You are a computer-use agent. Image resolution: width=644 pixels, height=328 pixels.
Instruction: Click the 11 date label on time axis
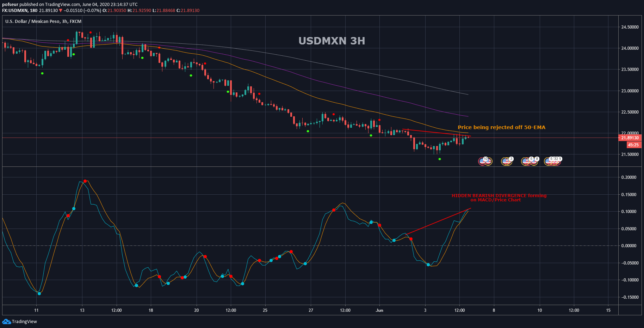click(x=36, y=310)
